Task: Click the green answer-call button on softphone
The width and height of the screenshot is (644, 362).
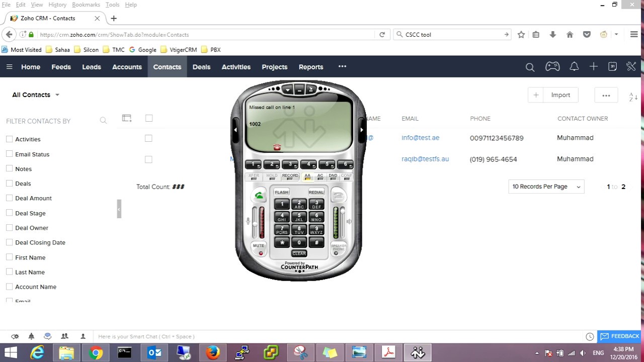Action: click(259, 195)
